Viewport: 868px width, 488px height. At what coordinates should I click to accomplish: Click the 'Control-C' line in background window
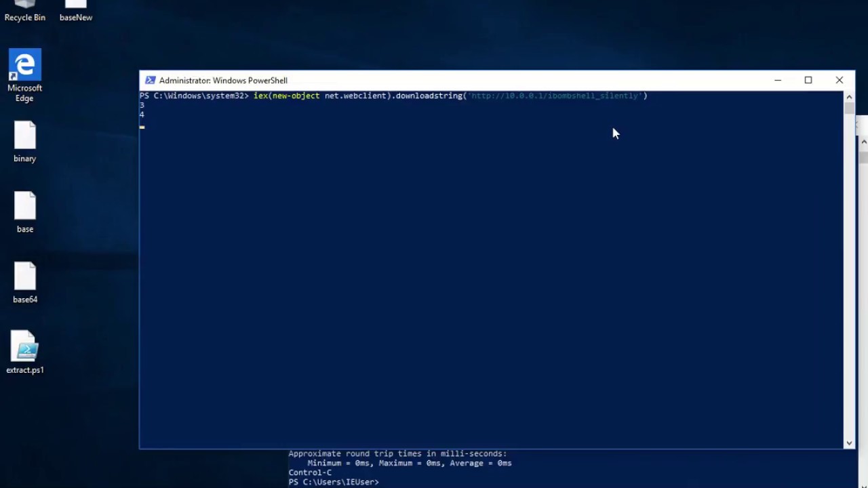[x=310, y=472]
